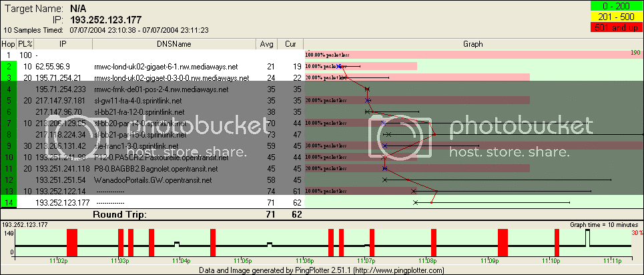
Task: Click hop 1 100% packet loss bar
Action: [x=473, y=55]
